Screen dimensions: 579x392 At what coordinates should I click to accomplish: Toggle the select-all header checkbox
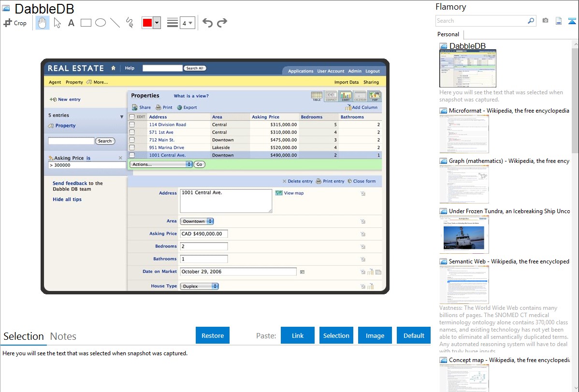(132, 117)
